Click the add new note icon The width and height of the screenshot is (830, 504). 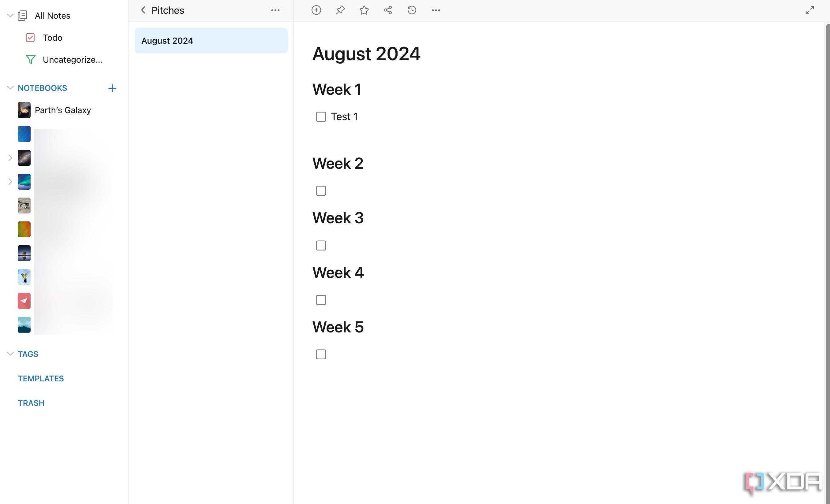tap(316, 10)
